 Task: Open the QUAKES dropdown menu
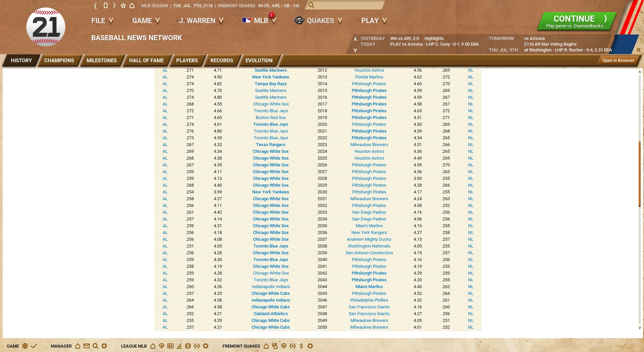coord(318,21)
